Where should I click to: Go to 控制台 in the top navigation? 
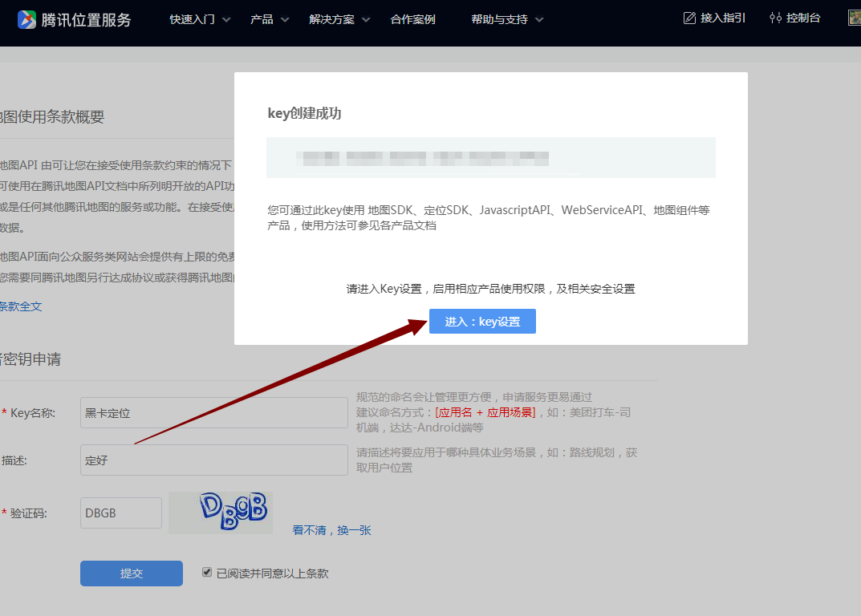tap(803, 18)
